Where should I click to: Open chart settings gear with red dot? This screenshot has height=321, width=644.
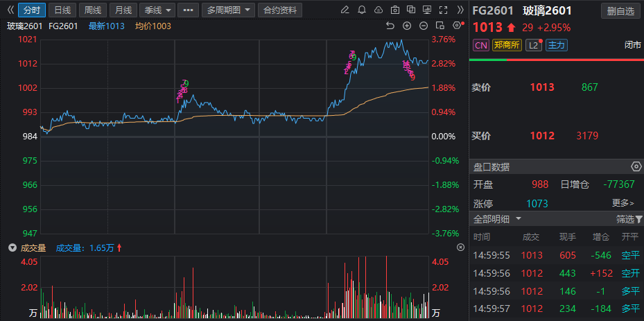(x=457, y=25)
